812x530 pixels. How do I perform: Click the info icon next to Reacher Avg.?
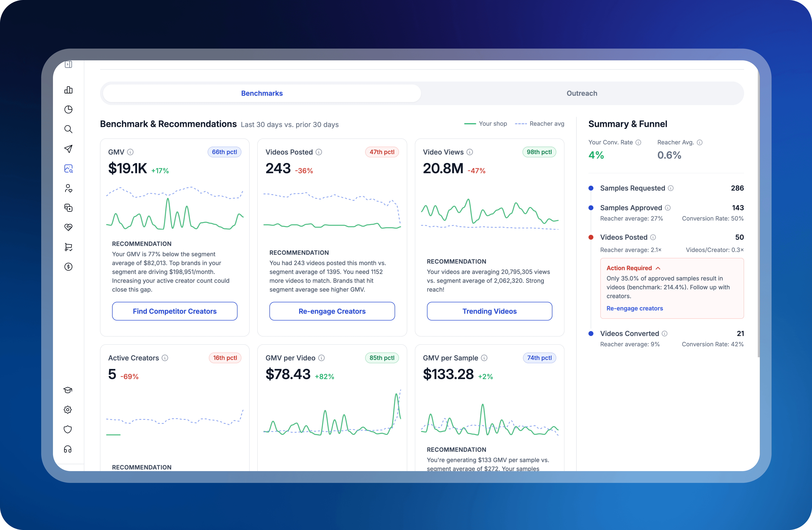coord(700,142)
